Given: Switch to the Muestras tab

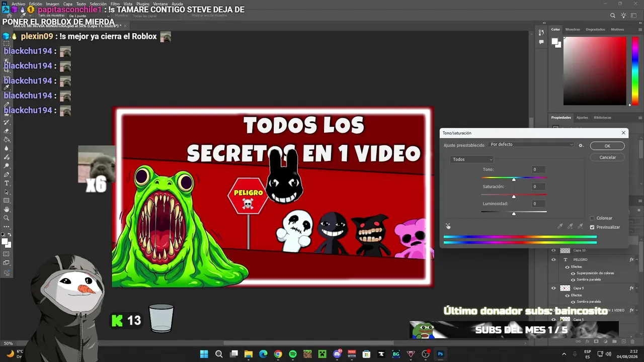Looking at the screenshot, I should (573, 29).
